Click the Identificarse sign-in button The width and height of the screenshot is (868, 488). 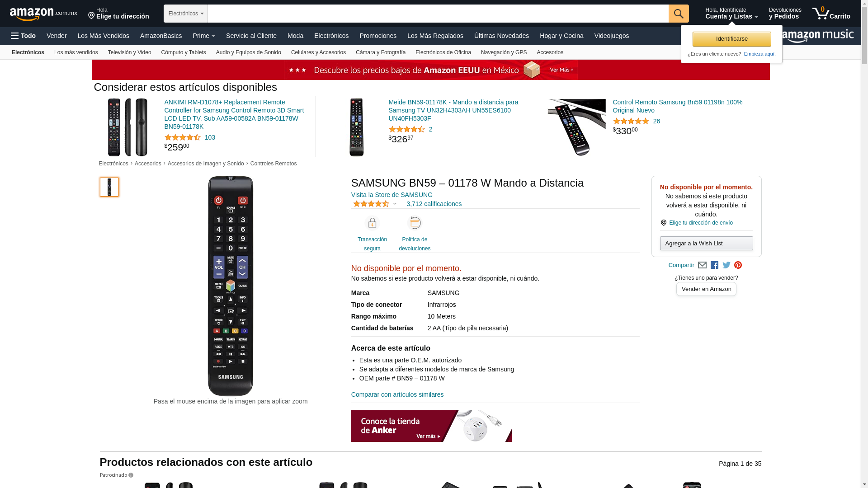[731, 39]
